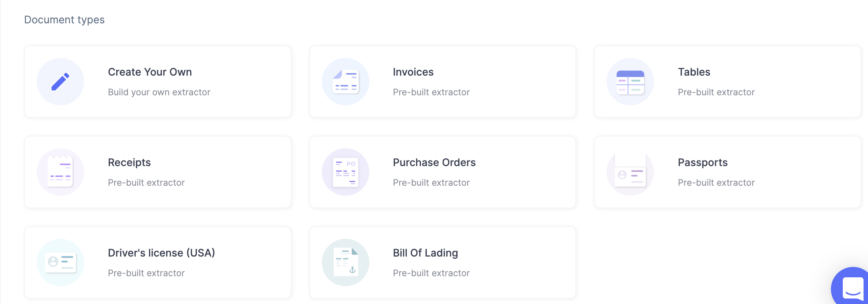Click the Invoices document icon

[345, 81]
